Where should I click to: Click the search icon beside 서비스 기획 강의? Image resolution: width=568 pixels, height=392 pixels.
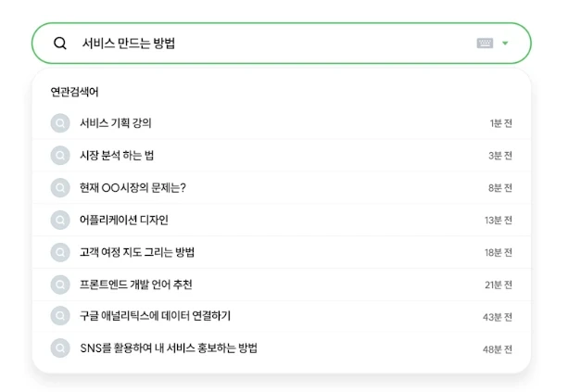pyautogui.click(x=60, y=123)
